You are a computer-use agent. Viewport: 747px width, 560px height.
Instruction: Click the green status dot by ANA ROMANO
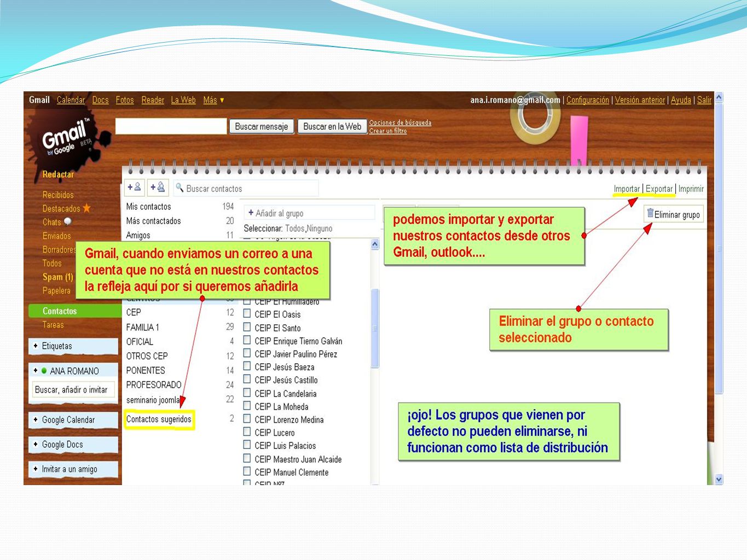point(44,370)
